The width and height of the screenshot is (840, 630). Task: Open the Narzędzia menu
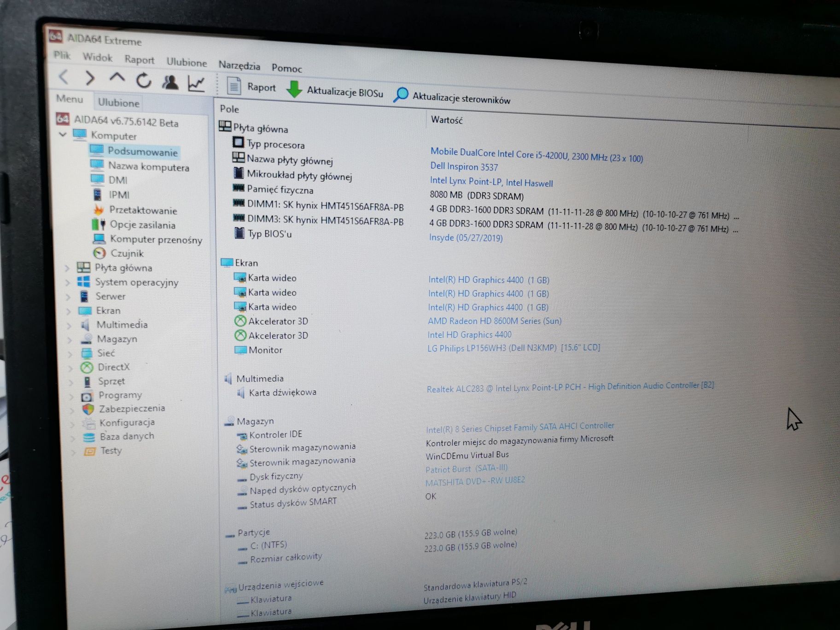(x=239, y=65)
